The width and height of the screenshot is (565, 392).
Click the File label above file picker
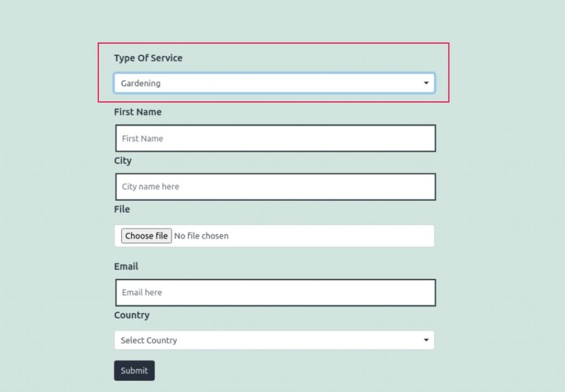click(121, 209)
